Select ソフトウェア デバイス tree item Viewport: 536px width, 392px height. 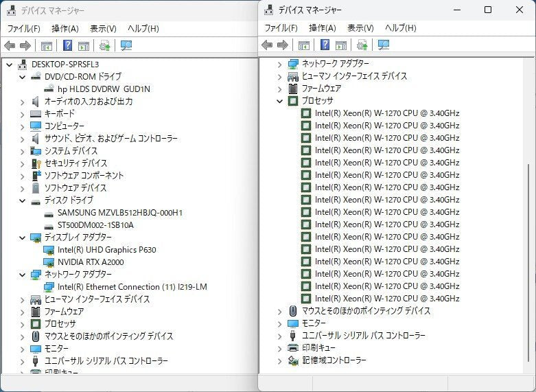pos(75,188)
